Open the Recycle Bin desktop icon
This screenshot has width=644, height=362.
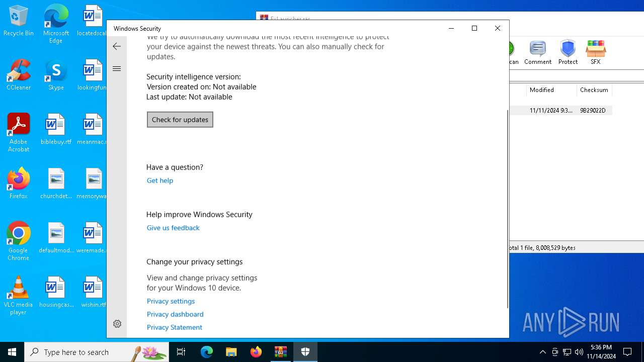click(x=19, y=21)
